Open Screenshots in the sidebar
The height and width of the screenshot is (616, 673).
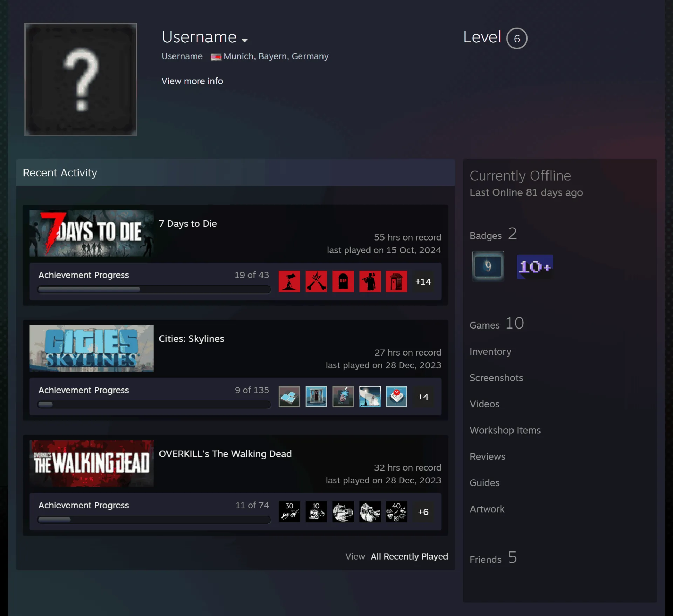click(x=496, y=378)
